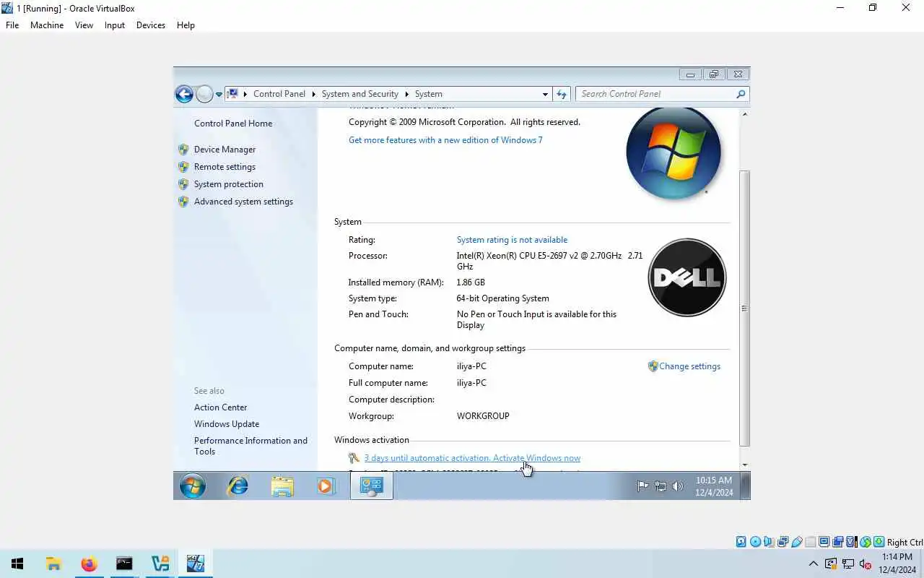
Task: Open the VirtualBox Input menu
Action: click(x=114, y=25)
